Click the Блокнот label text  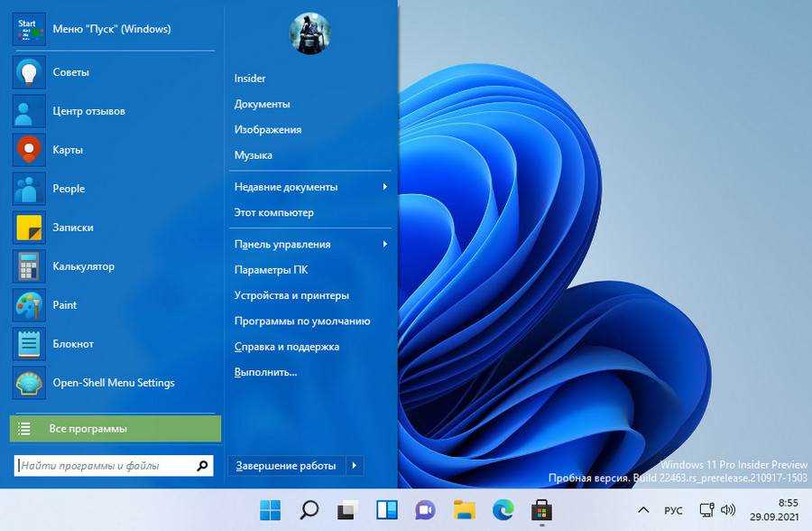coord(73,344)
